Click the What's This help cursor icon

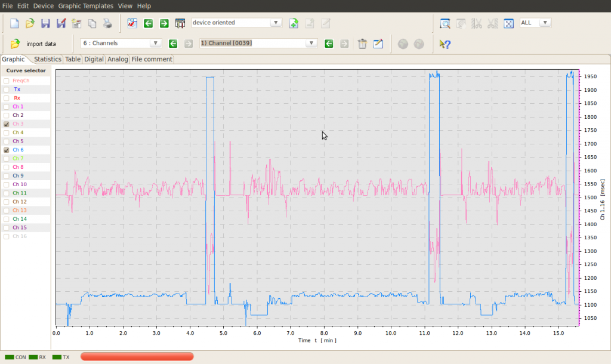coord(445,44)
